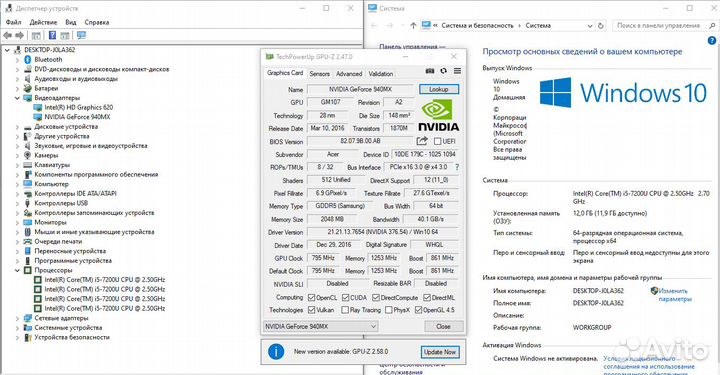Click the NVIDIA logo in GPU-Z
This screenshot has height=375, width=720.
click(439, 116)
